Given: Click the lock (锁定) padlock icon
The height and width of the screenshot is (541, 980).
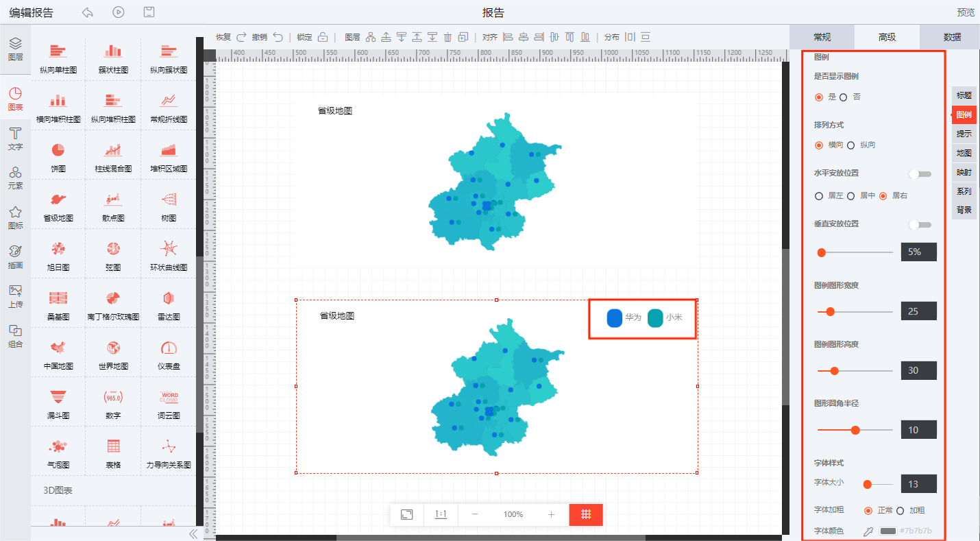Looking at the screenshot, I should pyautogui.click(x=323, y=37).
